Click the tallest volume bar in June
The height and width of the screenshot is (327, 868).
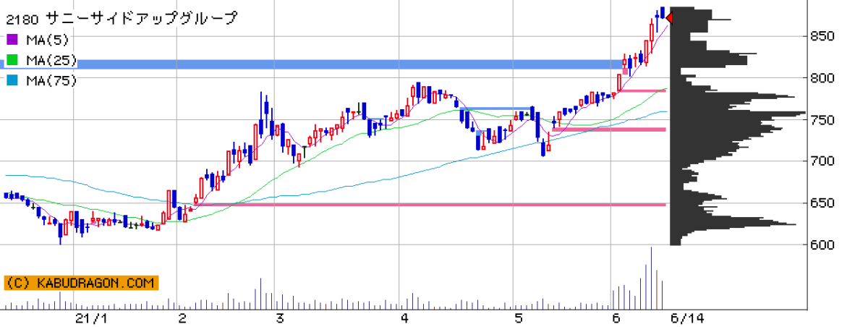pos(651,278)
